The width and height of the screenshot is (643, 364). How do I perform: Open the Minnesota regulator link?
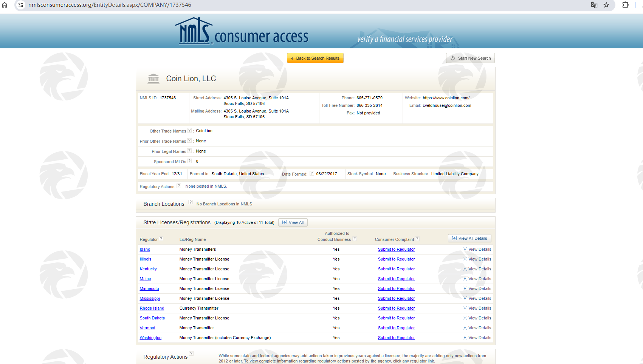point(149,288)
